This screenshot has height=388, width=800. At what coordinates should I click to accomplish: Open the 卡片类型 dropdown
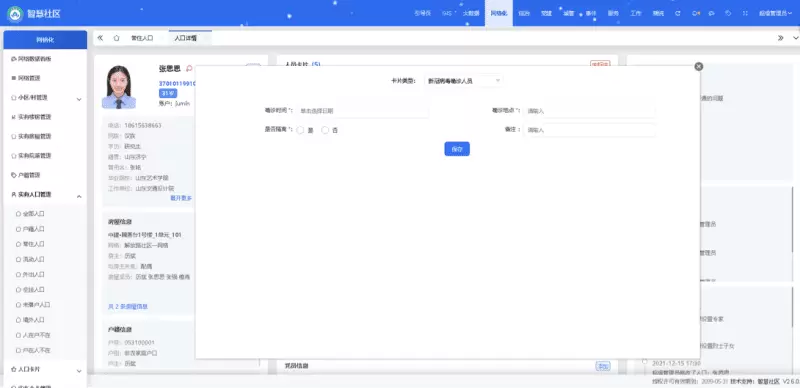(x=463, y=81)
